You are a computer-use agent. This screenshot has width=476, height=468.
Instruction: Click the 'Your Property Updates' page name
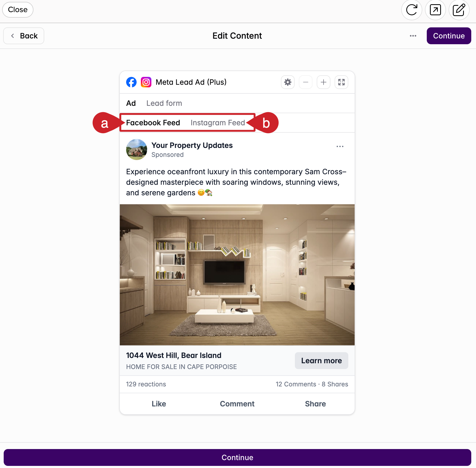(x=192, y=145)
